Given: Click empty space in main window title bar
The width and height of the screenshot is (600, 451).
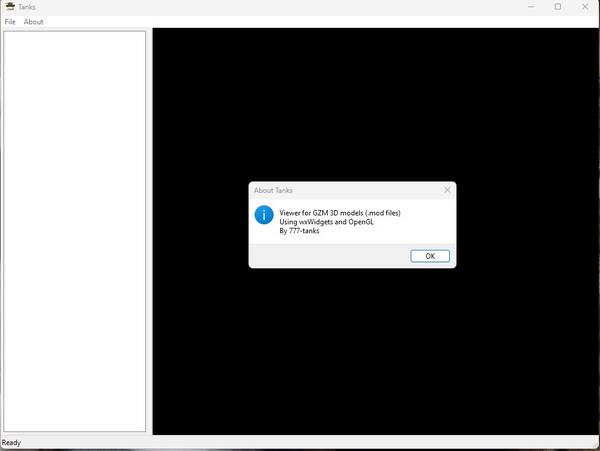Looking at the screenshot, I should [268, 7].
